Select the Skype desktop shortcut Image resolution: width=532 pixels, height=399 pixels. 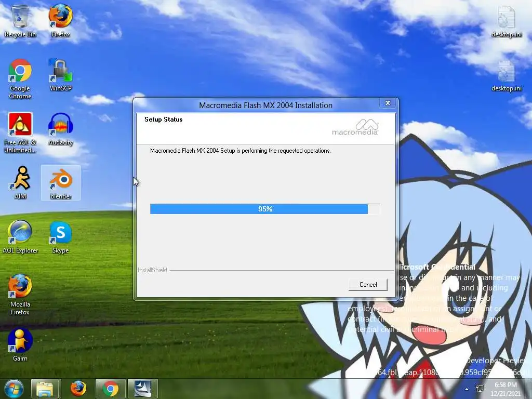pyautogui.click(x=60, y=237)
